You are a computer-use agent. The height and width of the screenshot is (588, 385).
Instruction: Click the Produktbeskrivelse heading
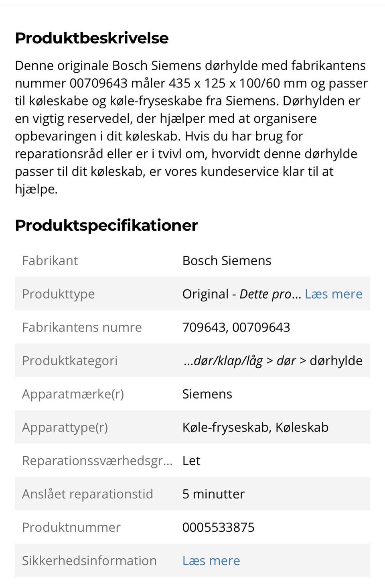point(92,38)
